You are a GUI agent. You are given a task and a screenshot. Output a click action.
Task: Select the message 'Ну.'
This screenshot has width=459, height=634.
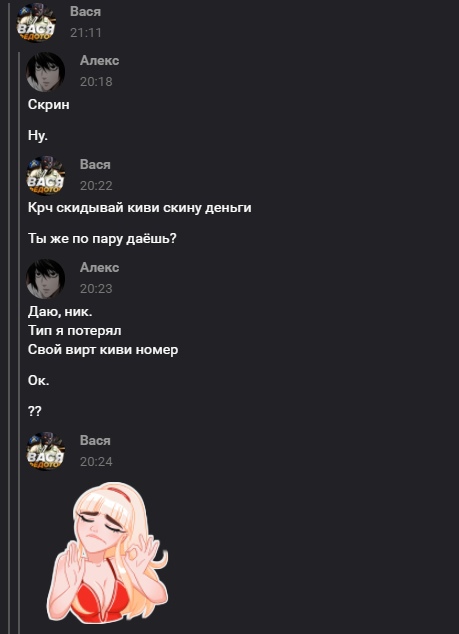38,135
